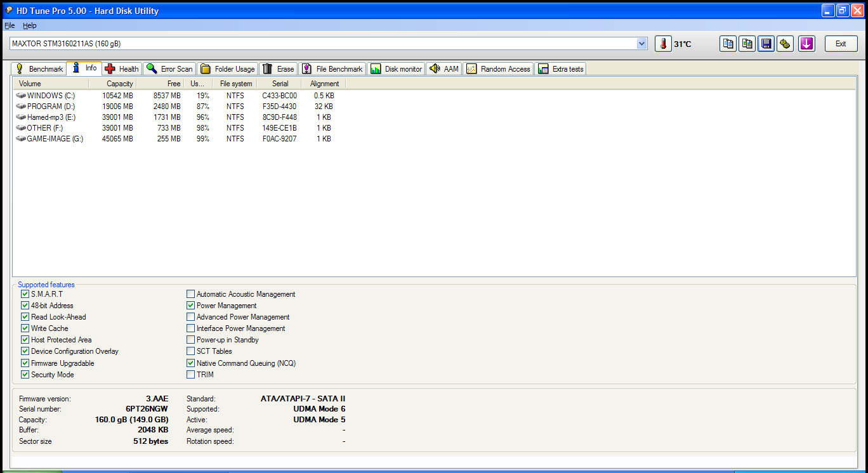This screenshot has width=868, height=473.
Task: Check the SCT Tables box
Action: pyautogui.click(x=190, y=351)
